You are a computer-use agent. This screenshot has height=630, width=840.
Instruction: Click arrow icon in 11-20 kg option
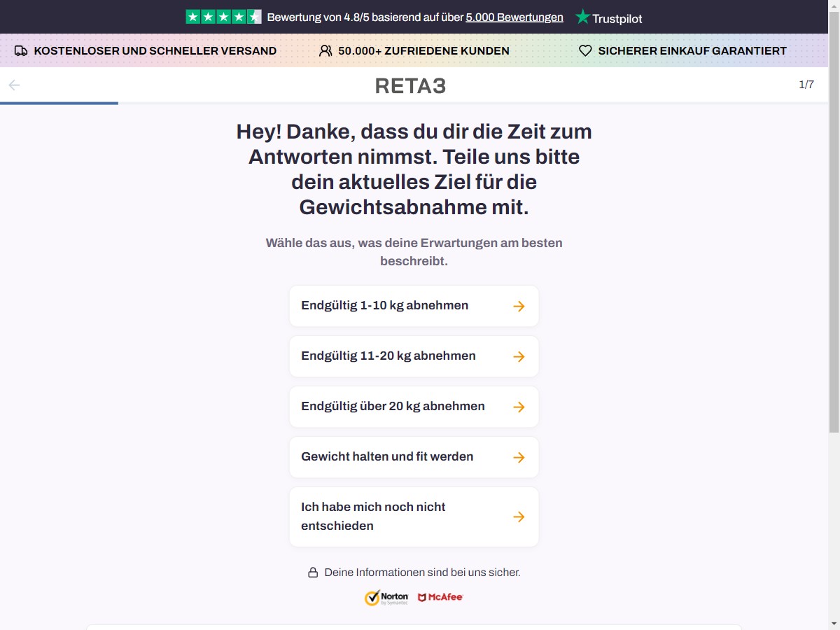(519, 356)
